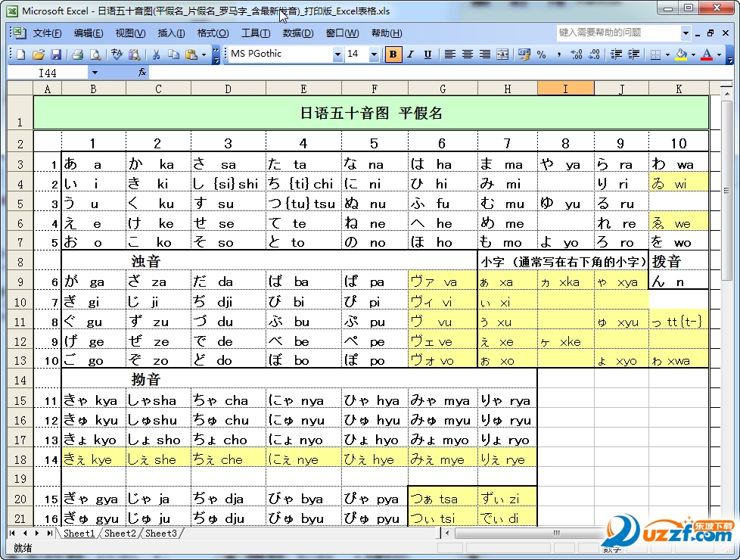Open the 编辑(E) menu

click(89, 33)
